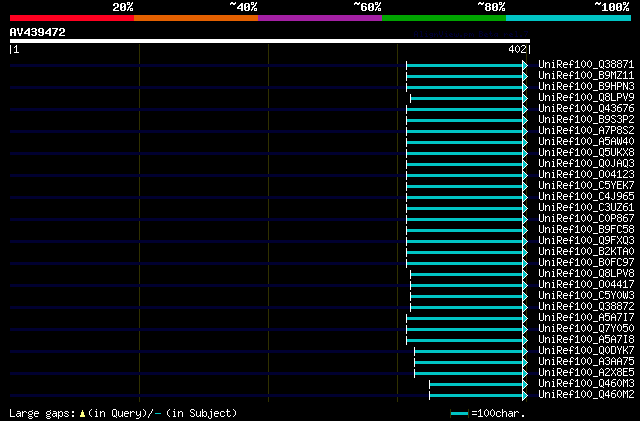Screen dimensions: 640x421
Task: Open hit UniRef100_Q43676
Action: [x=586, y=109]
